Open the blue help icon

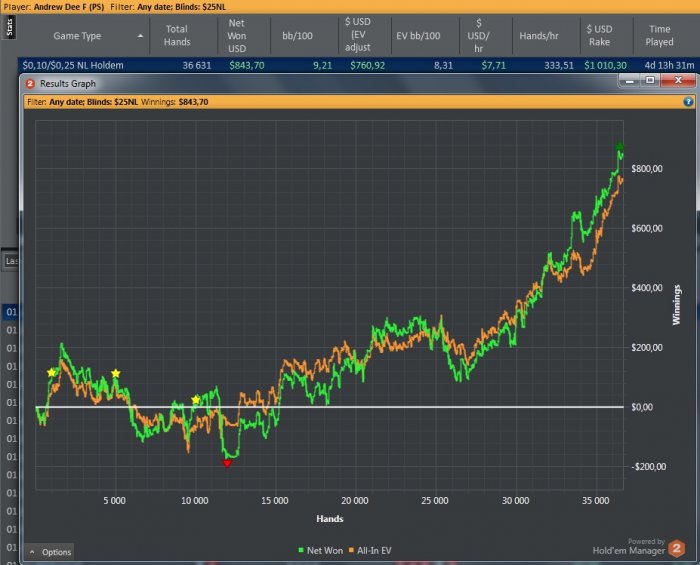[688, 102]
